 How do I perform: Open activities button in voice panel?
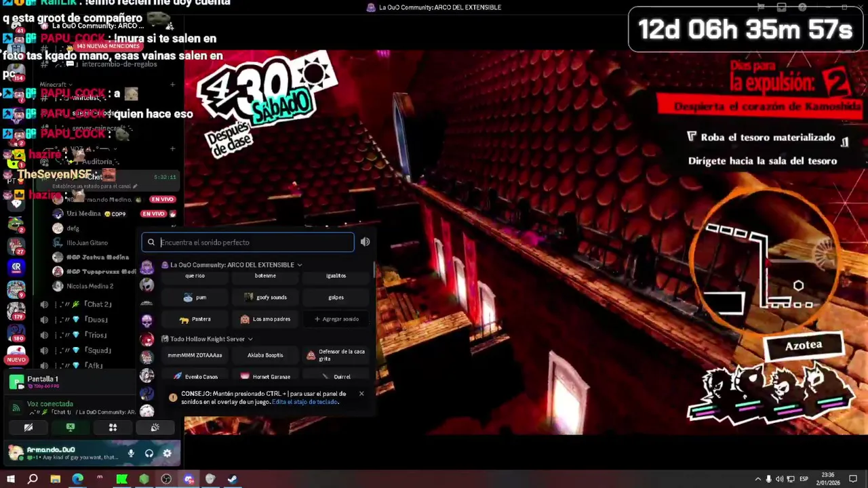click(x=113, y=428)
